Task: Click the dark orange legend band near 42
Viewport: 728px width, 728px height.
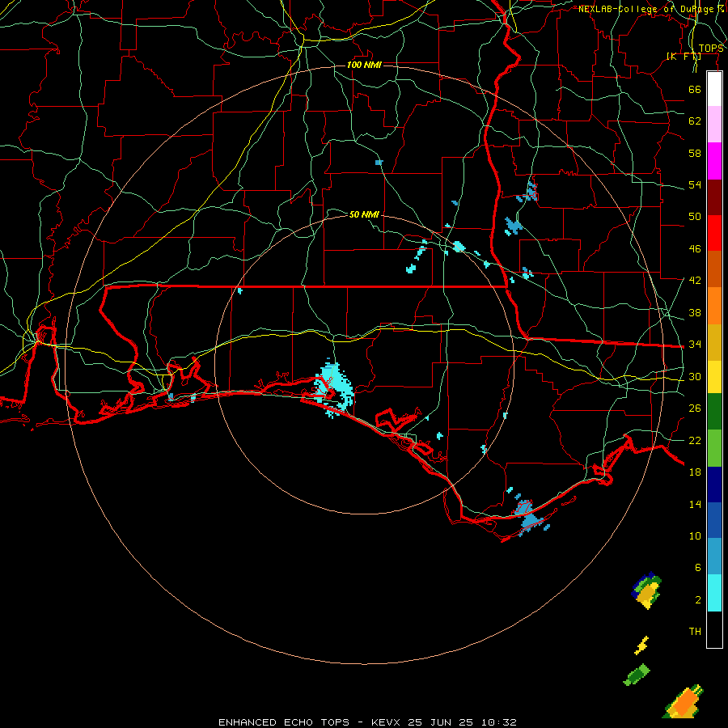Action: pyautogui.click(x=714, y=269)
